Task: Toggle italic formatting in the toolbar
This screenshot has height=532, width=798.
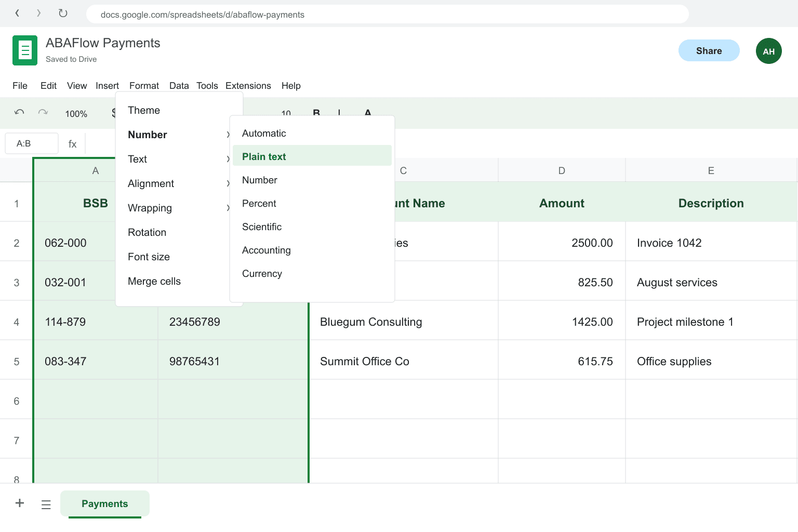Action: coord(339,113)
